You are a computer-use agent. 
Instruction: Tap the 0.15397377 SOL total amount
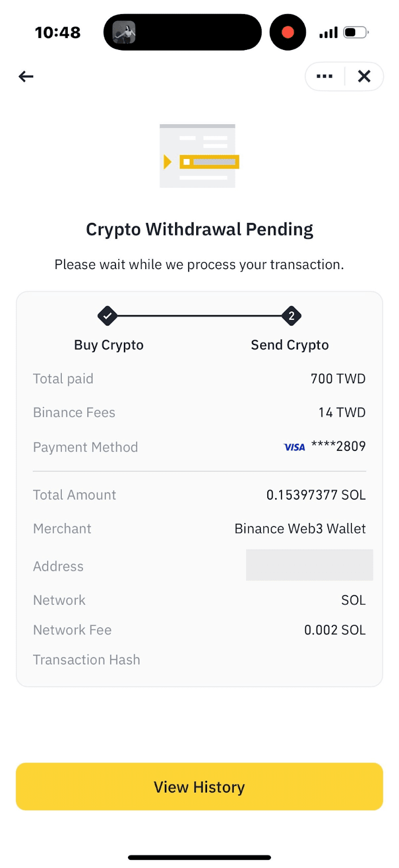pyautogui.click(x=316, y=495)
